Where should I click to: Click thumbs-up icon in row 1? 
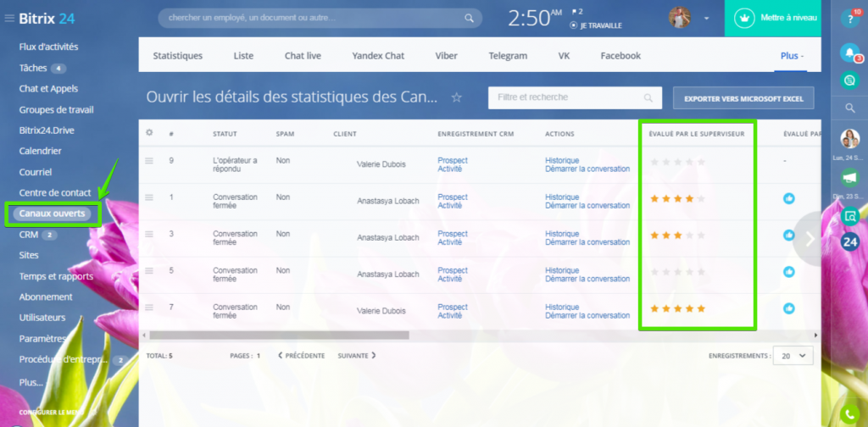tap(789, 198)
